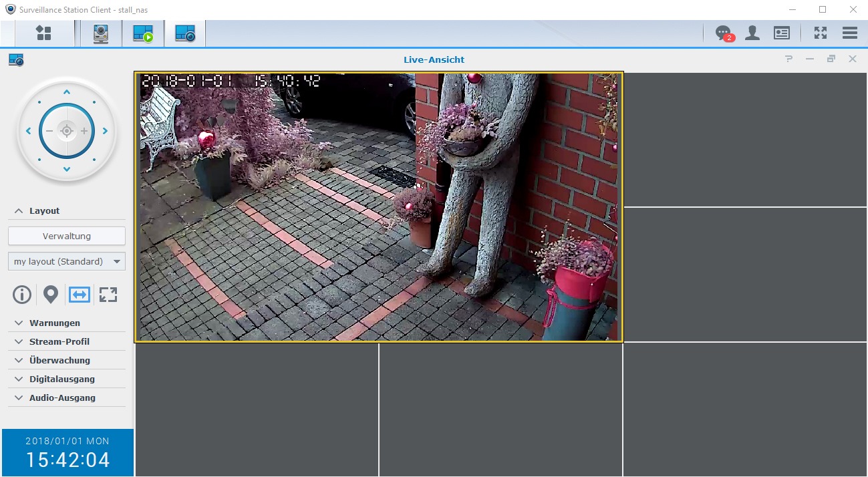This screenshot has width=868, height=477.
Task: Open the user account menu icon
Action: (752, 33)
